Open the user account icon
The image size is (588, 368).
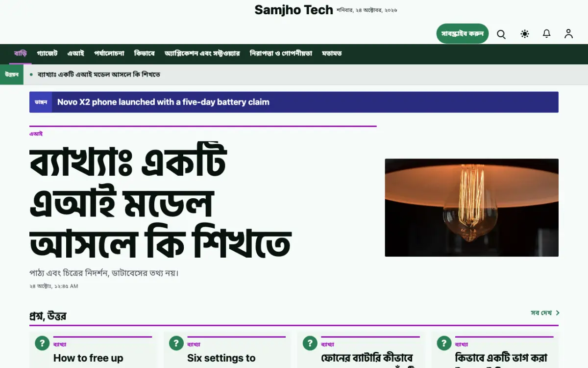click(x=568, y=34)
